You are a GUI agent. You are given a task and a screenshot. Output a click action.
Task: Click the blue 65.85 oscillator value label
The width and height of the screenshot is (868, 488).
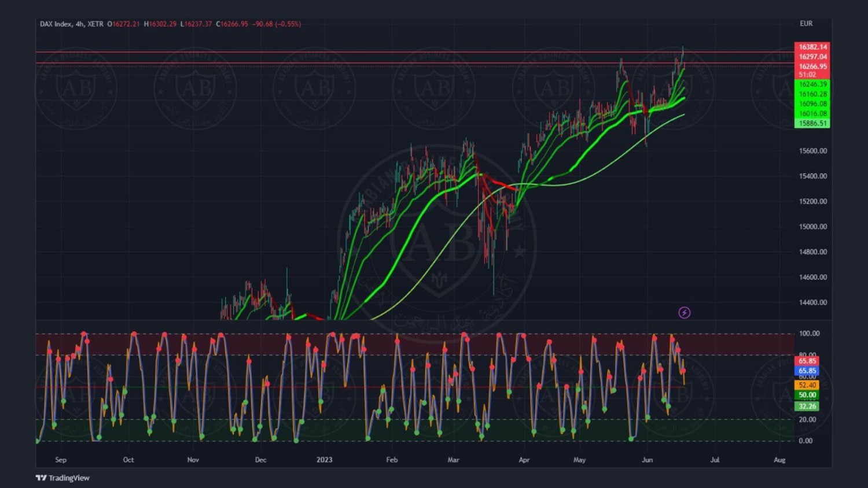[807, 371]
